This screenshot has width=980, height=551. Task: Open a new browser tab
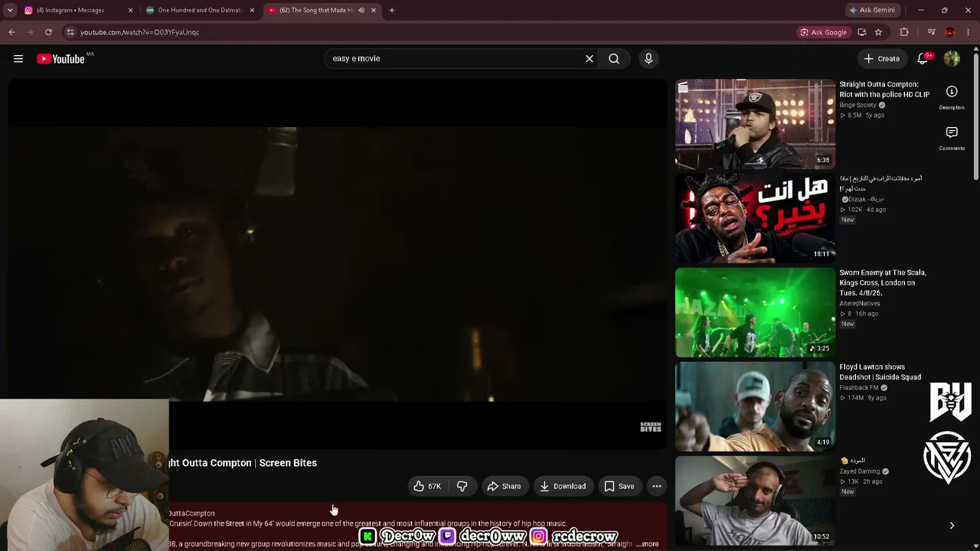[x=392, y=11]
